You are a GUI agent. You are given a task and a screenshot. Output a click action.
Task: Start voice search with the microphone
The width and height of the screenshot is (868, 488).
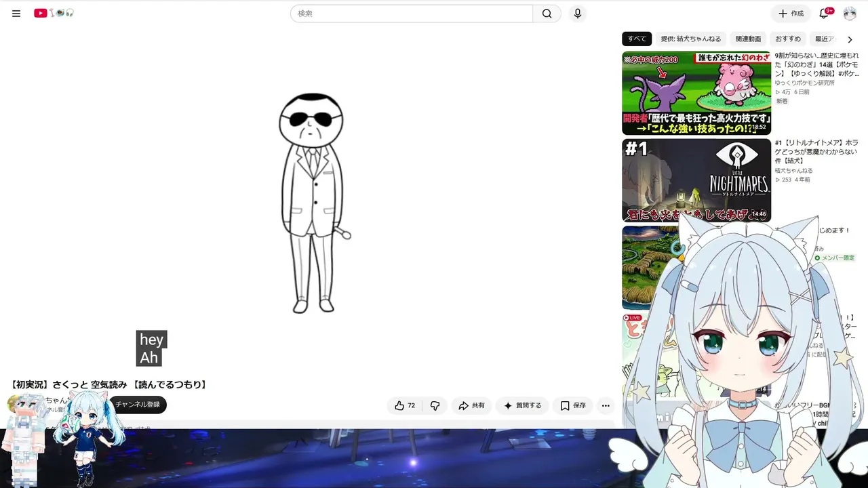point(578,14)
